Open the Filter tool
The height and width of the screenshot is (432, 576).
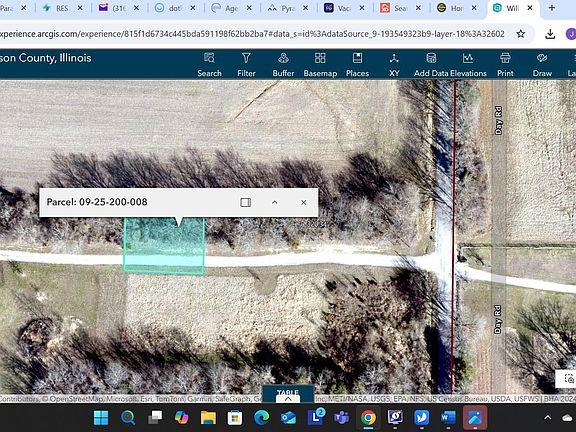(246, 65)
